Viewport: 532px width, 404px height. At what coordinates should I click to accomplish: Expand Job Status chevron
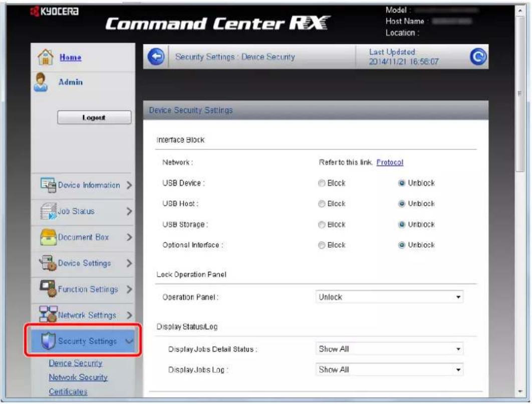coord(129,212)
